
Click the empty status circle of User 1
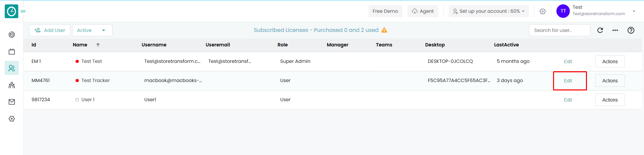click(x=77, y=100)
